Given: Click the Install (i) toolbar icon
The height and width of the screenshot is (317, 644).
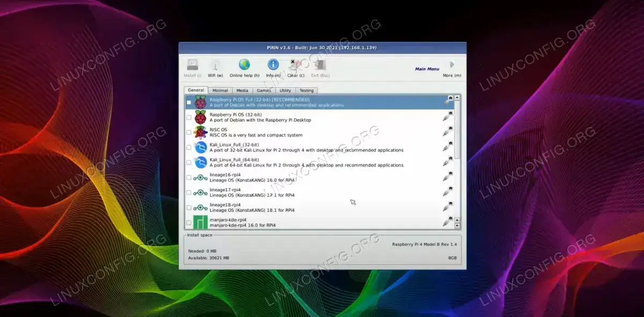Looking at the screenshot, I should pyautogui.click(x=193, y=65).
